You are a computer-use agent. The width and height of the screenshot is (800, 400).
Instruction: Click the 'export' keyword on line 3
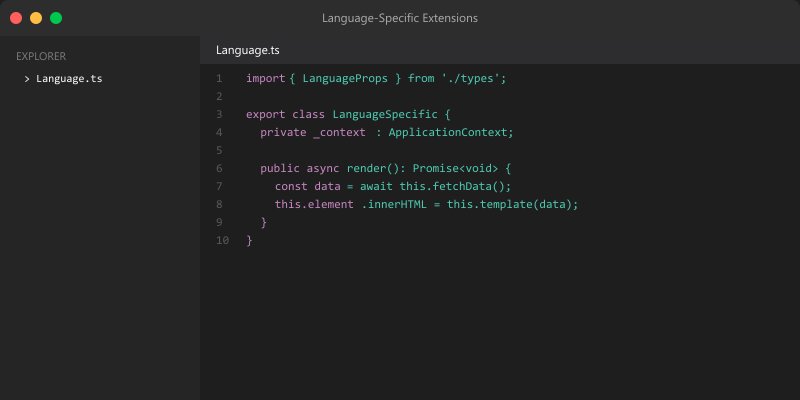(265, 114)
